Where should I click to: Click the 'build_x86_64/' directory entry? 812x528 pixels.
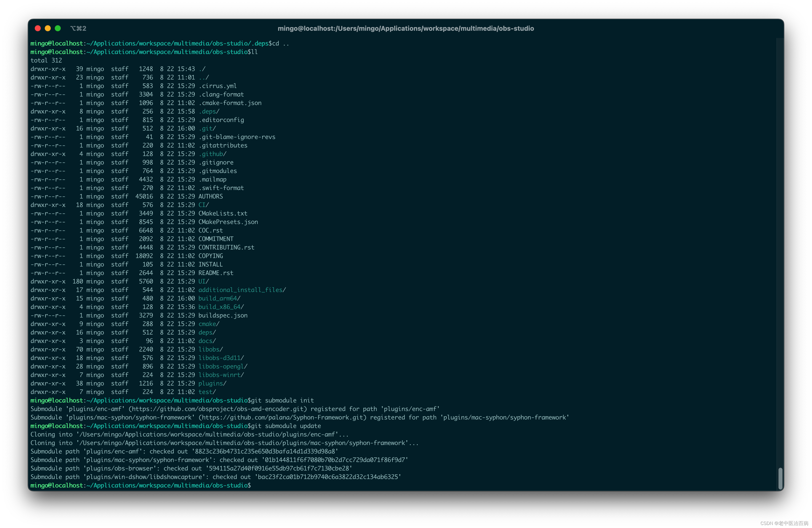(x=221, y=307)
